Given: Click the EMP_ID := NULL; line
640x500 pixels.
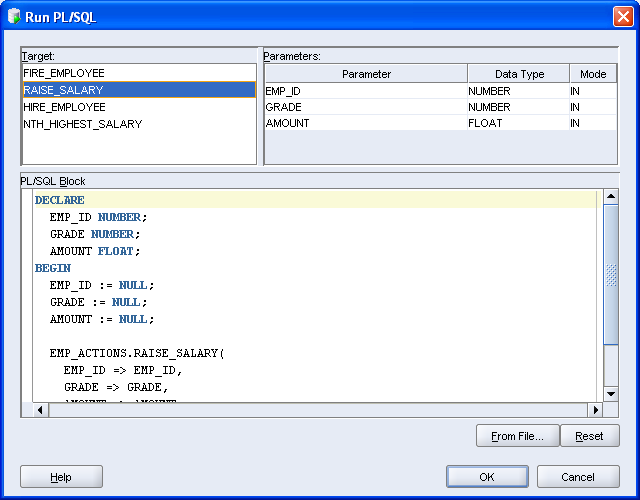Looking at the screenshot, I should (x=102, y=285).
